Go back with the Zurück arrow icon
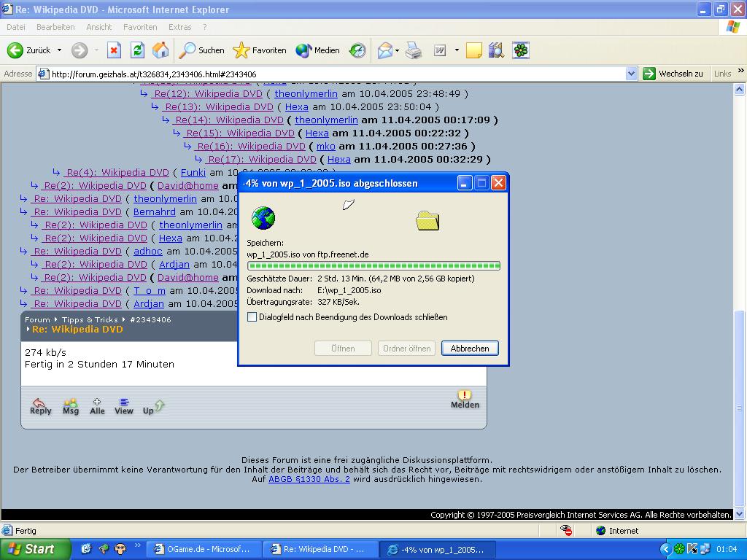This screenshot has width=747, height=560. (x=15, y=50)
